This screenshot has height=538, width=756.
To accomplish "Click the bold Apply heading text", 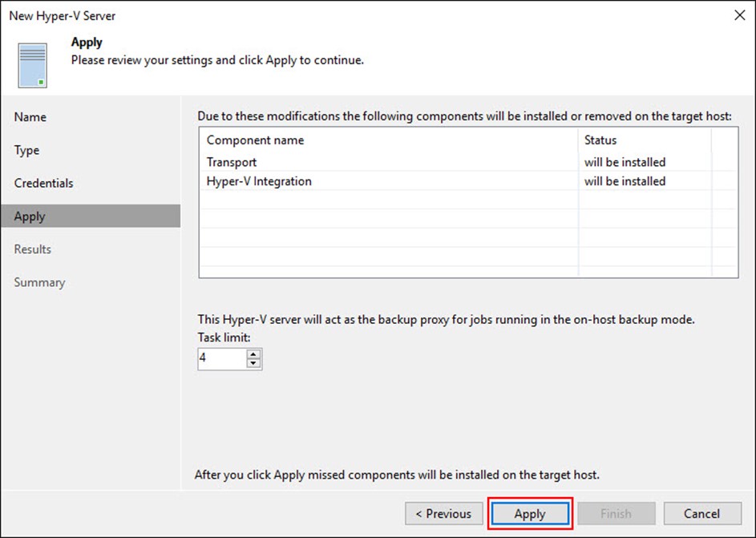I will point(87,42).
